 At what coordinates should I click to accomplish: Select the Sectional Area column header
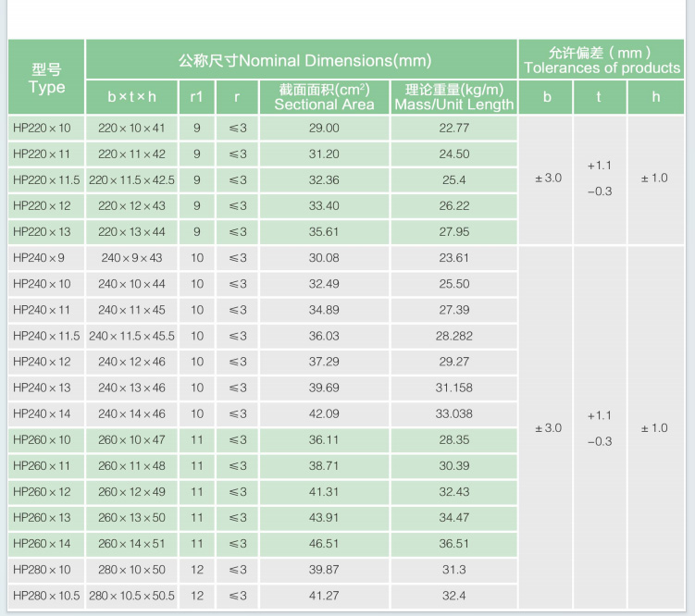324,97
